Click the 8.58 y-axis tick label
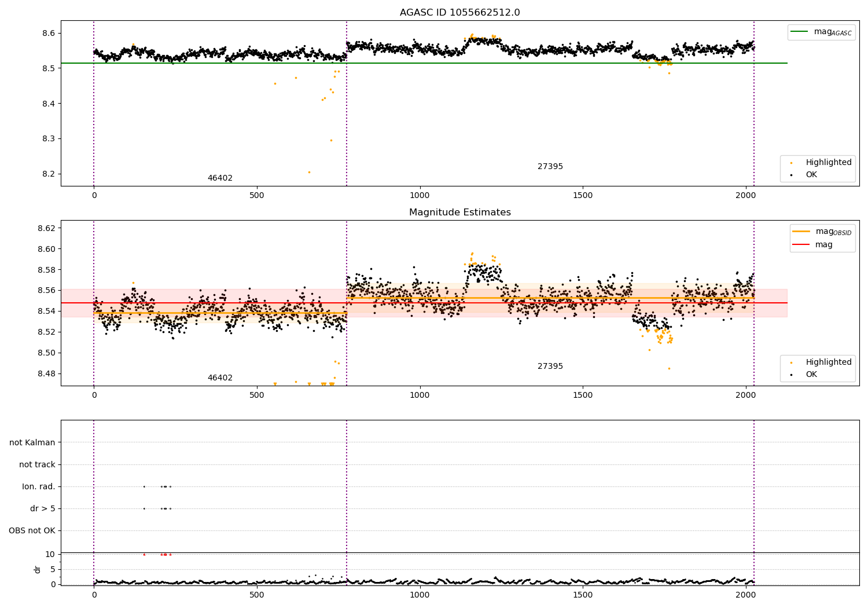This screenshot has width=868, height=608. tap(46, 270)
